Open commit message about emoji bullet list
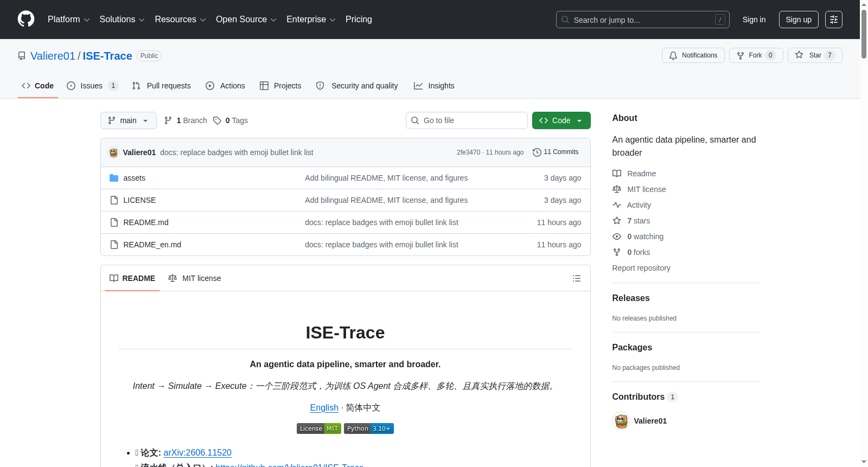 pyautogui.click(x=237, y=152)
